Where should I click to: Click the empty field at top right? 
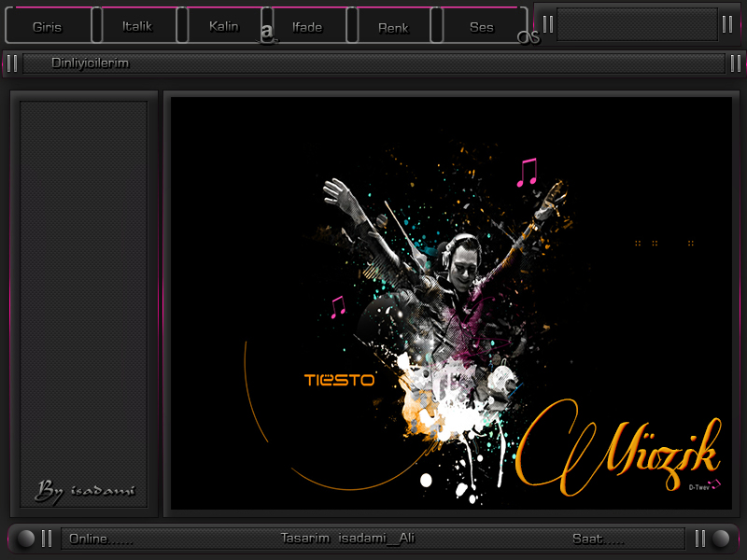tap(638, 24)
